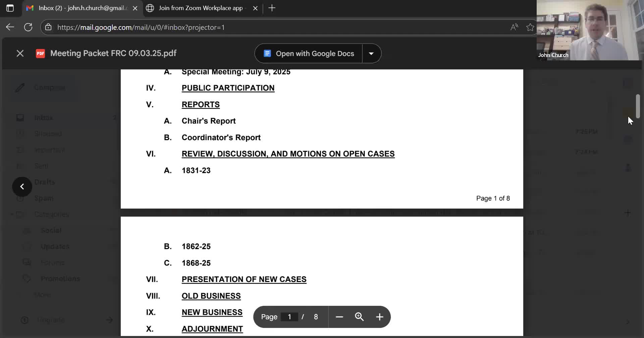Click the magnifier reset zoom icon
Screen dimensions: 644x338
pos(359,317)
